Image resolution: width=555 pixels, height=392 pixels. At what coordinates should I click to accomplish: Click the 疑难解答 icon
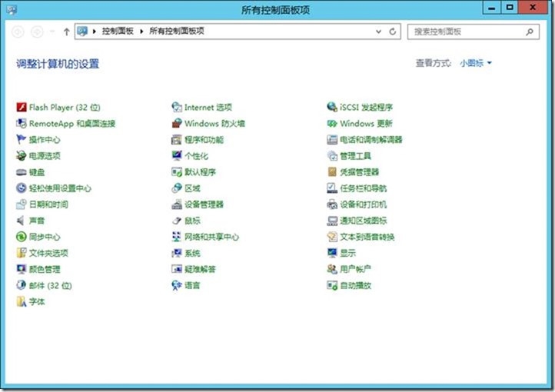[177, 269]
